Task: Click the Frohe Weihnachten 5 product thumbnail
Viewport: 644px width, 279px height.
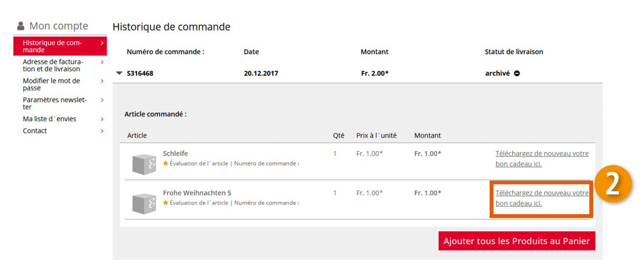Action: (144, 203)
